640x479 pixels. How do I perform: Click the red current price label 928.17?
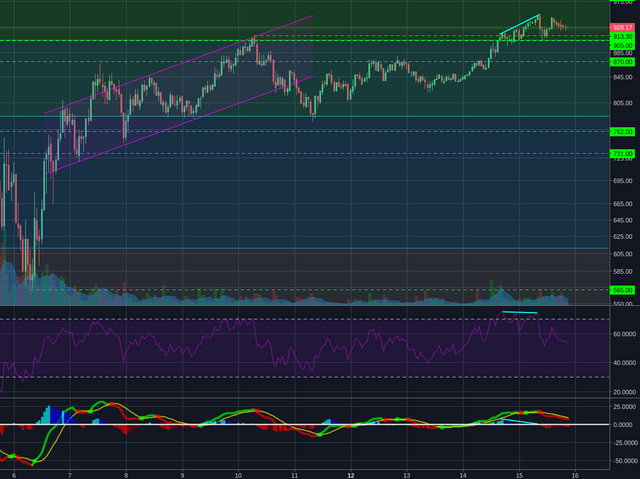pos(622,28)
